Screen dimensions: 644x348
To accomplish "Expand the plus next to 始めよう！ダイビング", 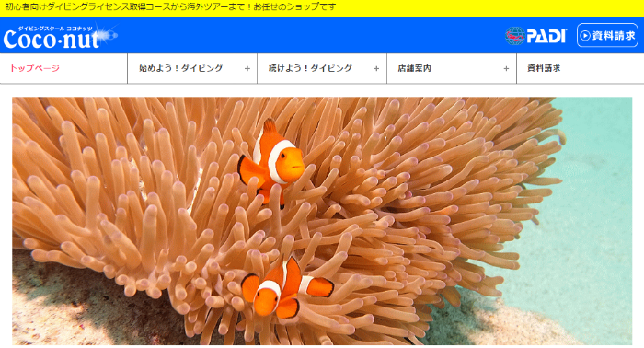I will tap(247, 69).
